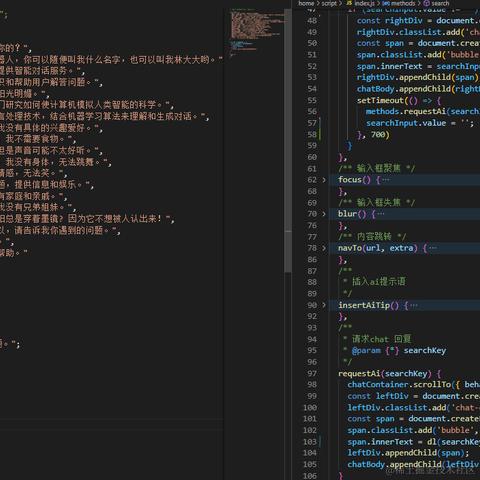The image size is (480, 480).
Task: Click the minimap of the left editor
Action: tap(257, 33)
